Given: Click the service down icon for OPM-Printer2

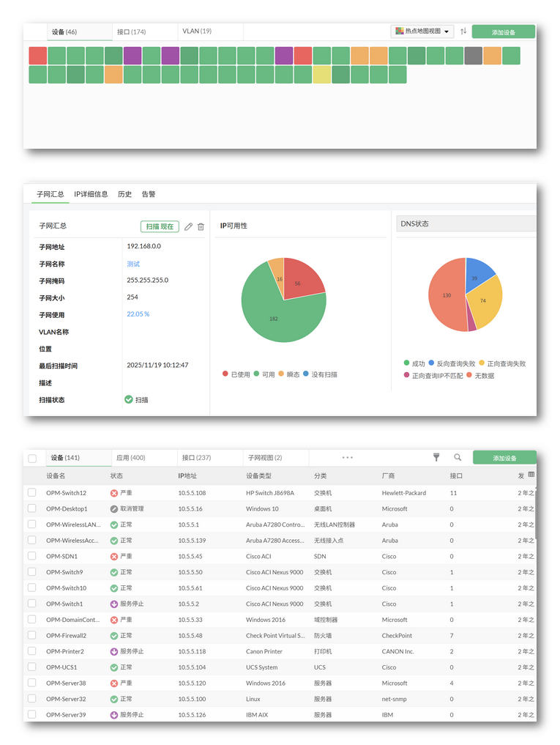Looking at the screenshot, I should pos(114,652).
